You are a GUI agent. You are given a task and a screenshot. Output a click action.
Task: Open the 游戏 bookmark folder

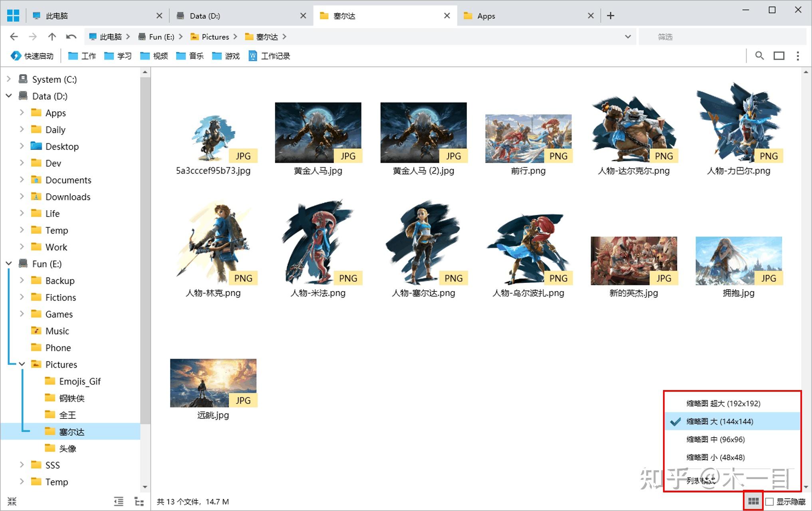pos(226,56)
